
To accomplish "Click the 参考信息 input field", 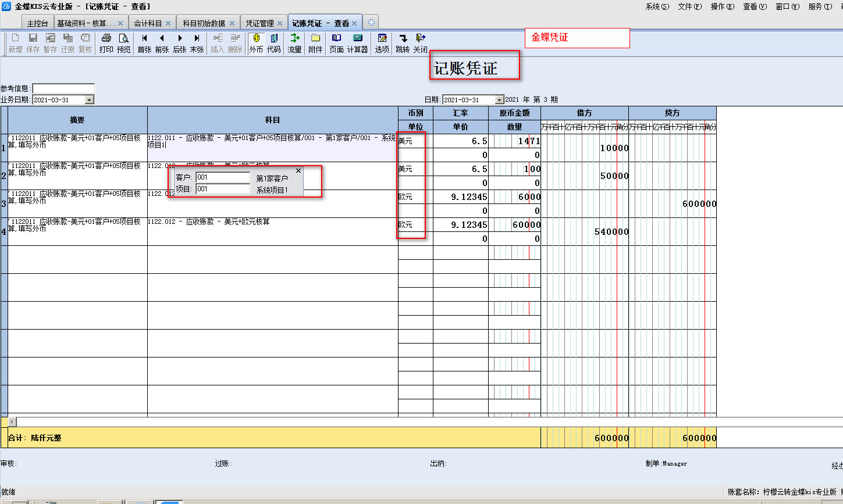I will [63, 88].
